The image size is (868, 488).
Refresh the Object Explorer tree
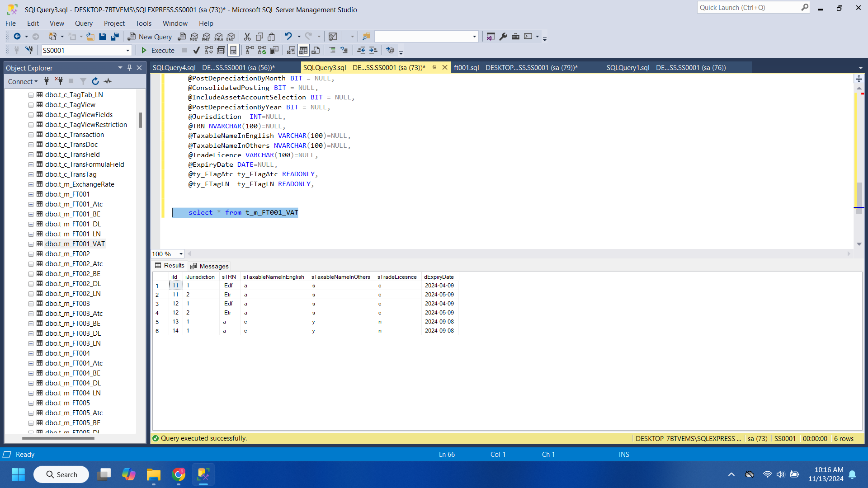95,81
